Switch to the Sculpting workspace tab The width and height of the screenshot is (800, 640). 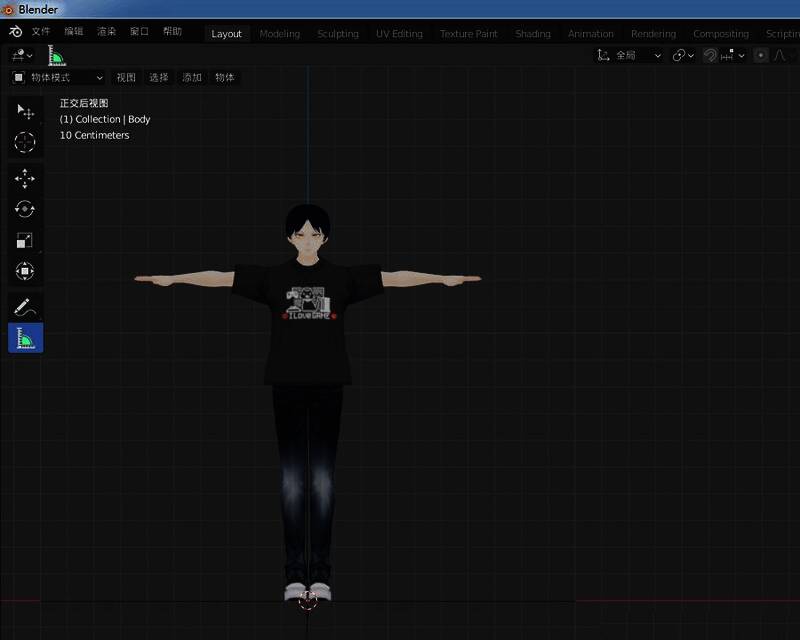coord(337,33)
